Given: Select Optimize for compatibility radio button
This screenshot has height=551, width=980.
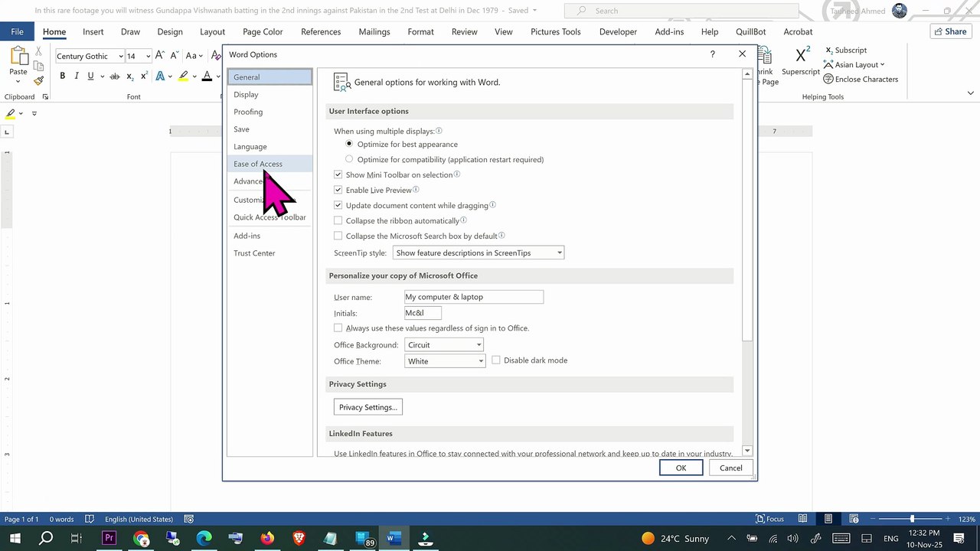Looking at the screenshot, I should coord(349,159).
